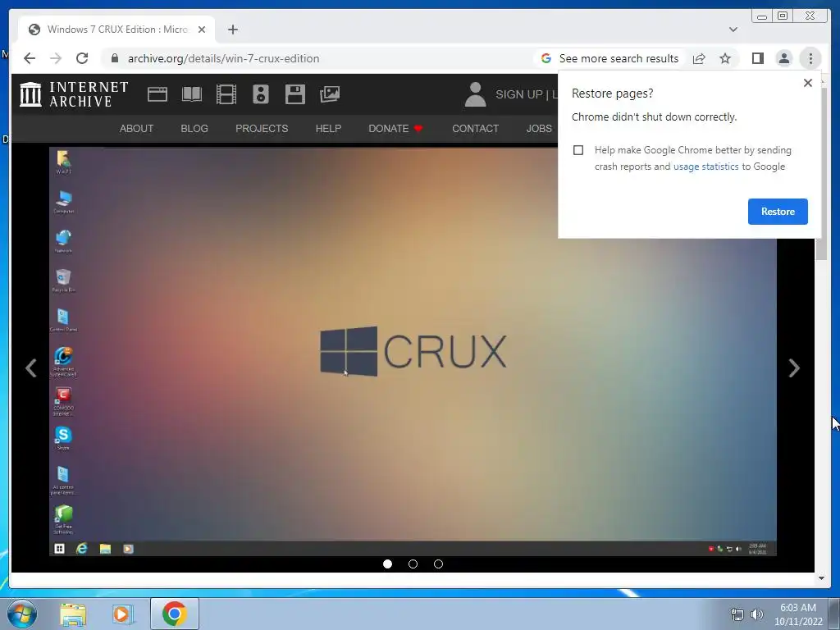The image size is (840, 630).
Task: Select the second carousel dot
Action: [413, 564]
